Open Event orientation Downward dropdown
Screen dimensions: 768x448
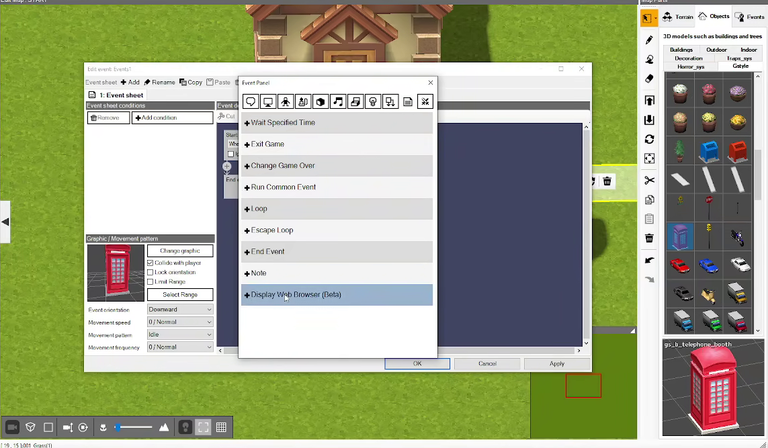coord(180,309)
